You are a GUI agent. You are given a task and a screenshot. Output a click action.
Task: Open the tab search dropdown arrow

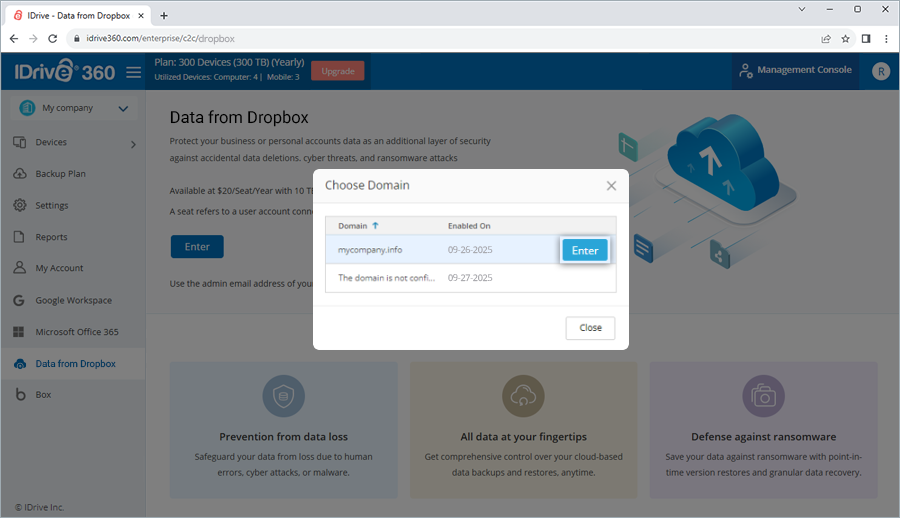802,9
